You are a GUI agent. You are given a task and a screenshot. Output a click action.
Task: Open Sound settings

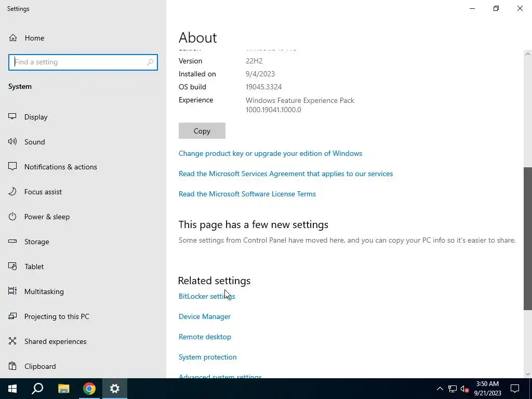point(26,142)
